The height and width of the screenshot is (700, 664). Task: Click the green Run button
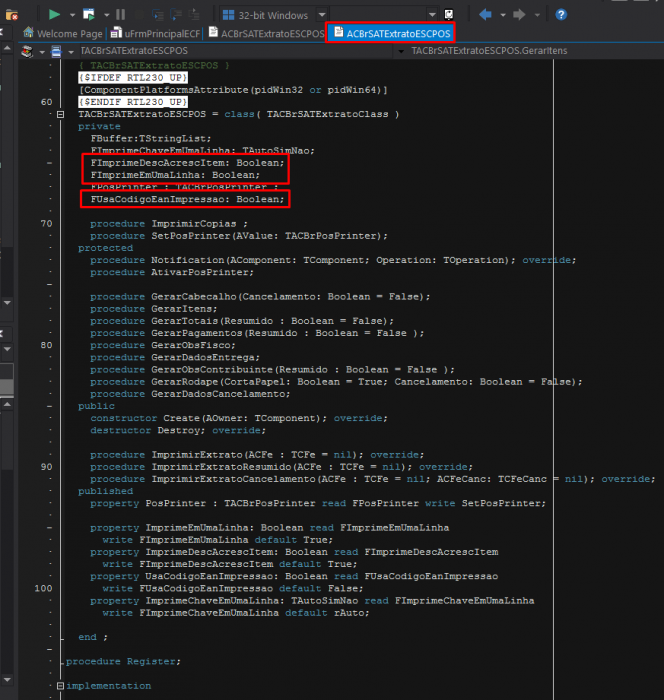click(54, 15)
